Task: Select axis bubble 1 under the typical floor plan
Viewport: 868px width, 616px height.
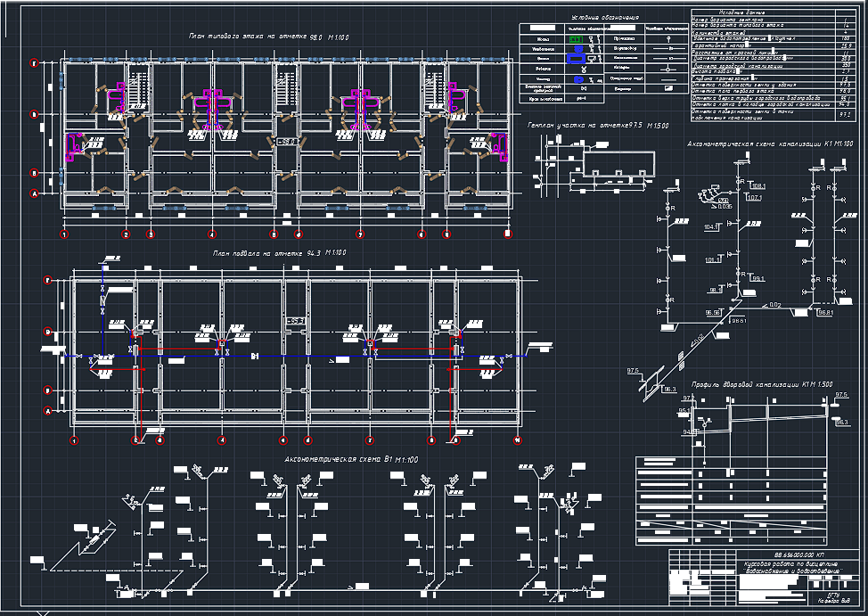Action: click(x=64, y=234)
